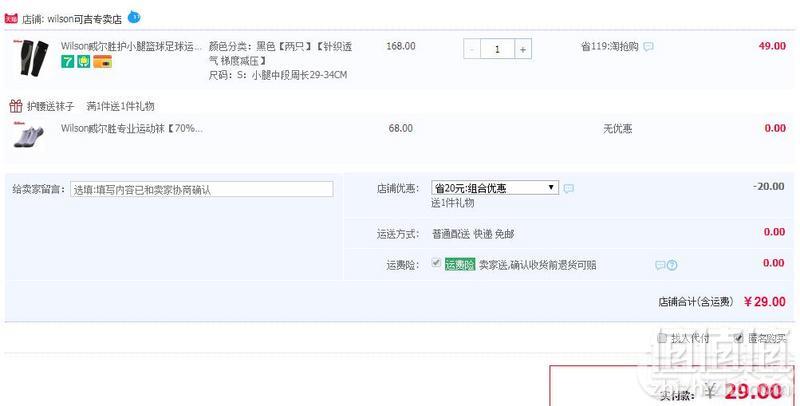
Task: Toggle the 找人代付 checkbox
Action: (x=662, y=338)
